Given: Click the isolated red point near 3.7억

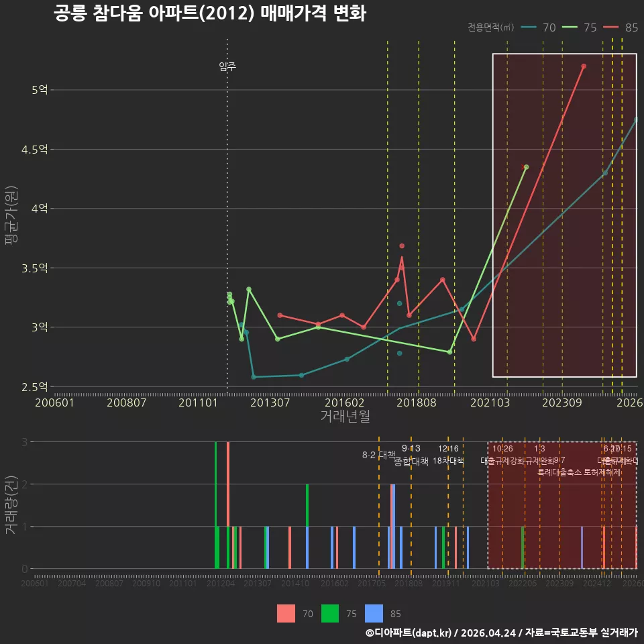Looking at the screenshot, I should (402, 246).
